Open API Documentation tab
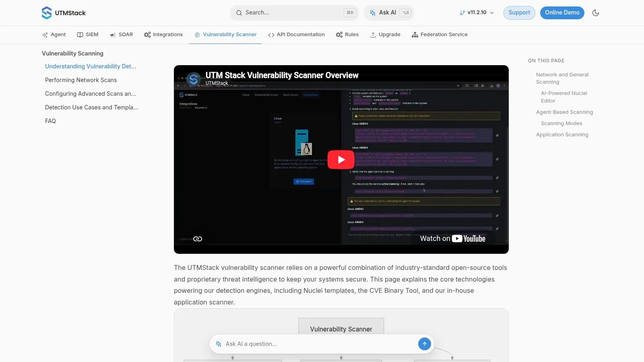Screen dimensions: 644x362 click(296, 35)
